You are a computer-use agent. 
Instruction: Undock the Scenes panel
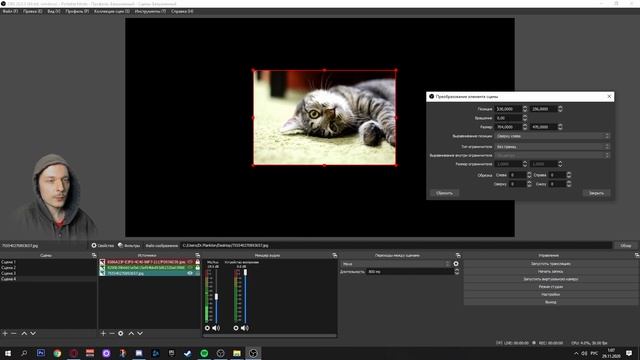click(x=94, y=255)
